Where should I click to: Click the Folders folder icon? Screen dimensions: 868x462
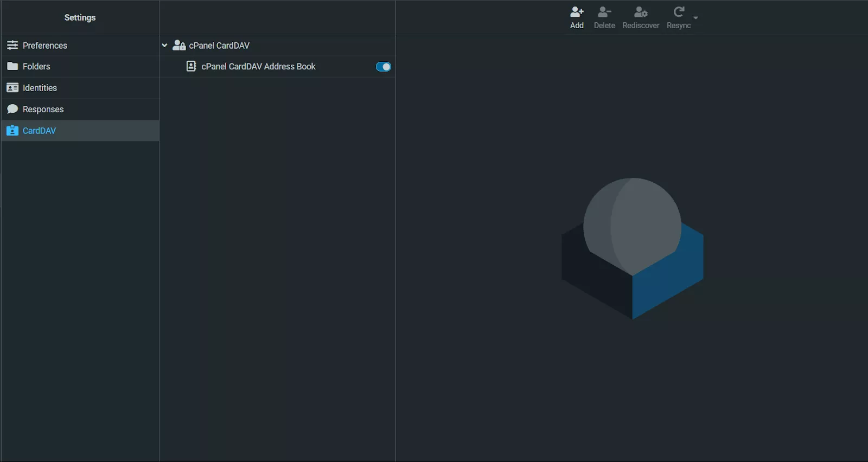(12, 66)
